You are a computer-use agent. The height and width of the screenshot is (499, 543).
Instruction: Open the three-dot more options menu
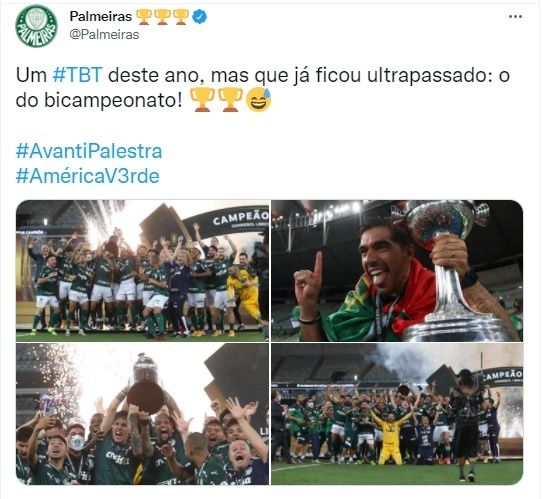pyautogui.click(x=515, y=17)
